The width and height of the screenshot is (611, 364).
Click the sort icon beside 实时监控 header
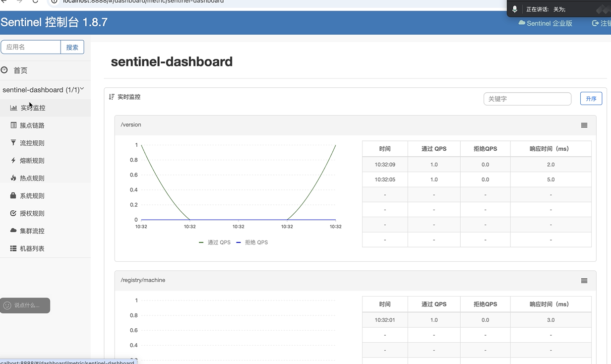pyautogui.click(x=112, y=97)
